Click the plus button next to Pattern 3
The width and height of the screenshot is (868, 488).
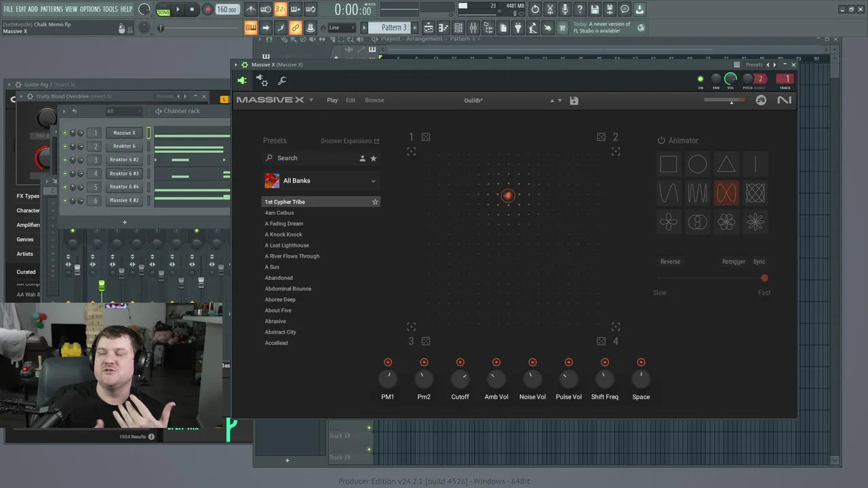pyautogui.click(x=415, y=28)
